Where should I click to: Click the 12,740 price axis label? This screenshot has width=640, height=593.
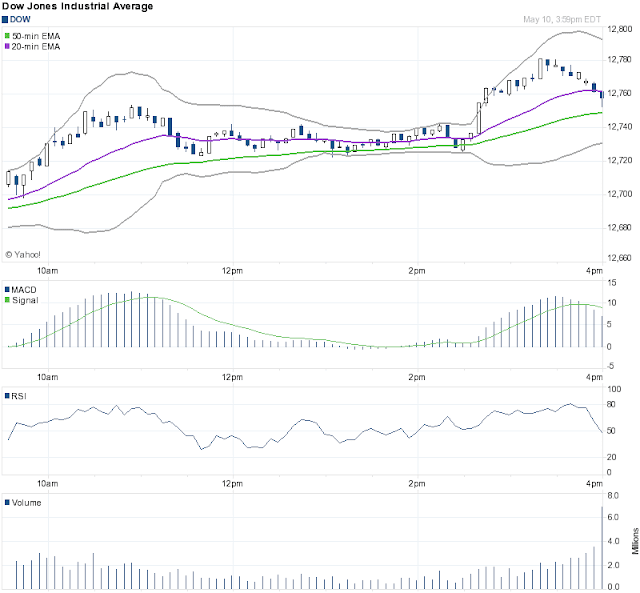(620, 127)
